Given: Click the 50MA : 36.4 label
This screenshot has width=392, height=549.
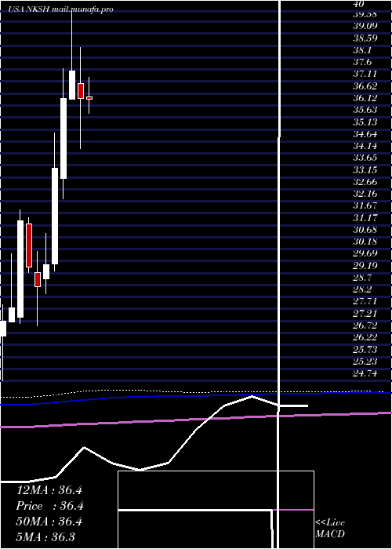Looking at the screenshot, I should [49, 522].
